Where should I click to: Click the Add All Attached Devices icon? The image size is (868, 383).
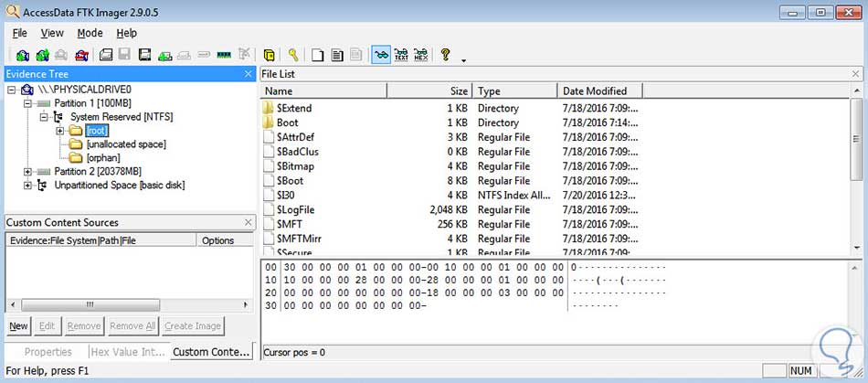click(43, 55)
